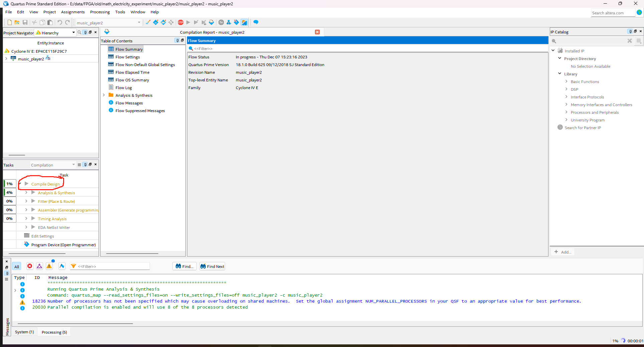The width and height of the screenshot is (644, 347).
Task: Toggle pin on Messages panel
Action: click(x=7, y=273)
